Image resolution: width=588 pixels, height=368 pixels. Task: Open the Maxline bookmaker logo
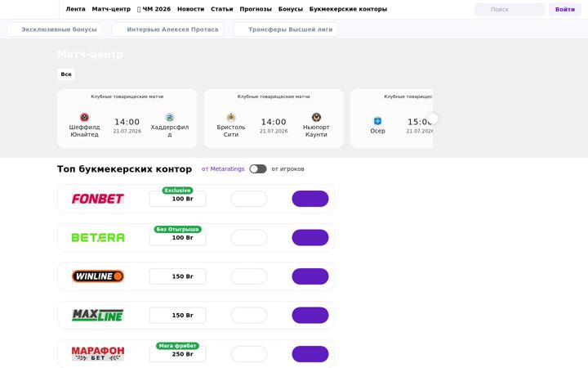click(97, 316)
